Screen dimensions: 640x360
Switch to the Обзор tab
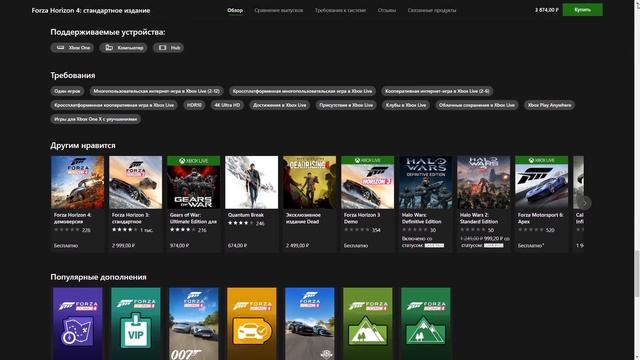235,10
